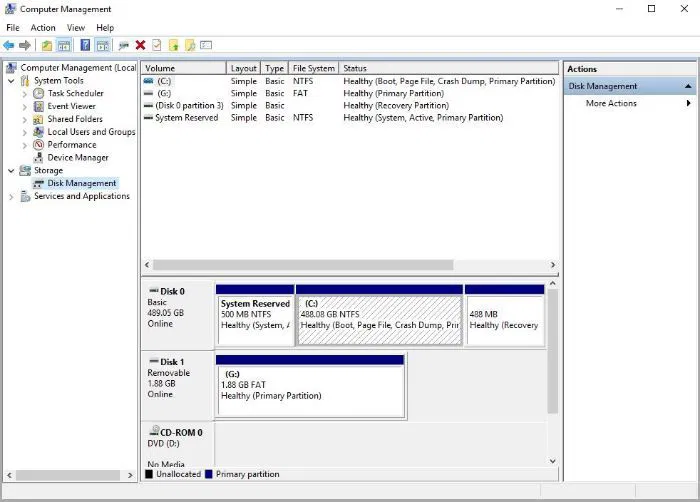700x502 pixels.
Task: Select Device Manager in the tree
Action: pos(78,158)
